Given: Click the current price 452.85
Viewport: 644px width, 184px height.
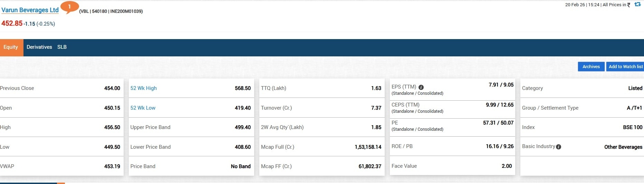Looking at the screenshot, I should [12, 24].
